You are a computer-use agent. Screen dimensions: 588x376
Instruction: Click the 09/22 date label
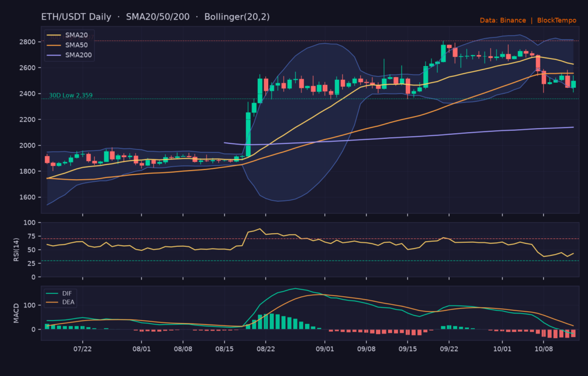click(x=449, y=349)
